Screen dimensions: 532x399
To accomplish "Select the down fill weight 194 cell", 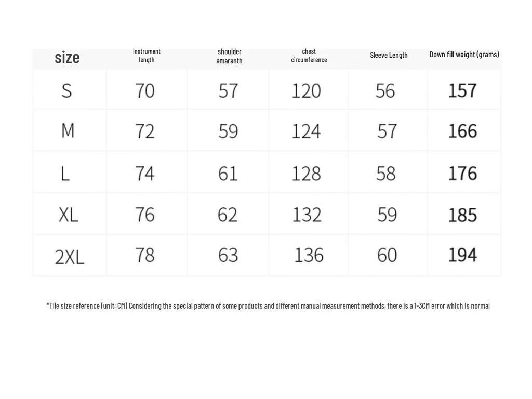I will pyautogui.click(x=462, y=255).
